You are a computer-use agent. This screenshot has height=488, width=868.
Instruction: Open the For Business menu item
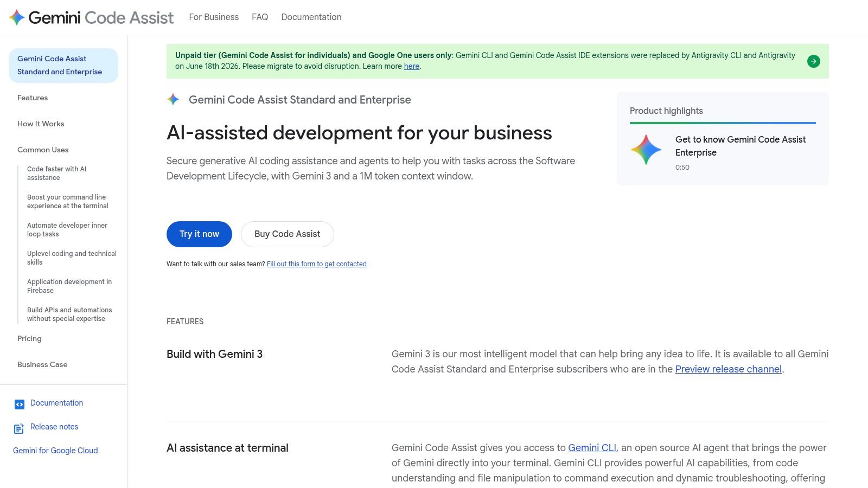coord(214,17)
